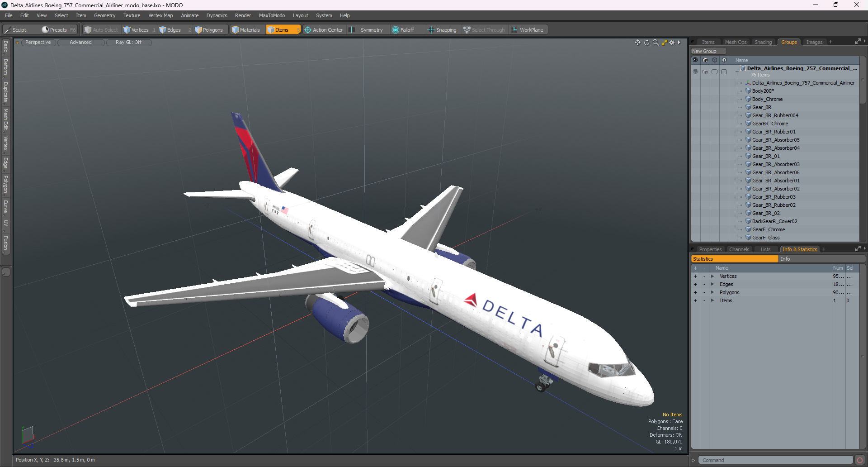
Task: Click the Command input field
Action: coord(775,460)
